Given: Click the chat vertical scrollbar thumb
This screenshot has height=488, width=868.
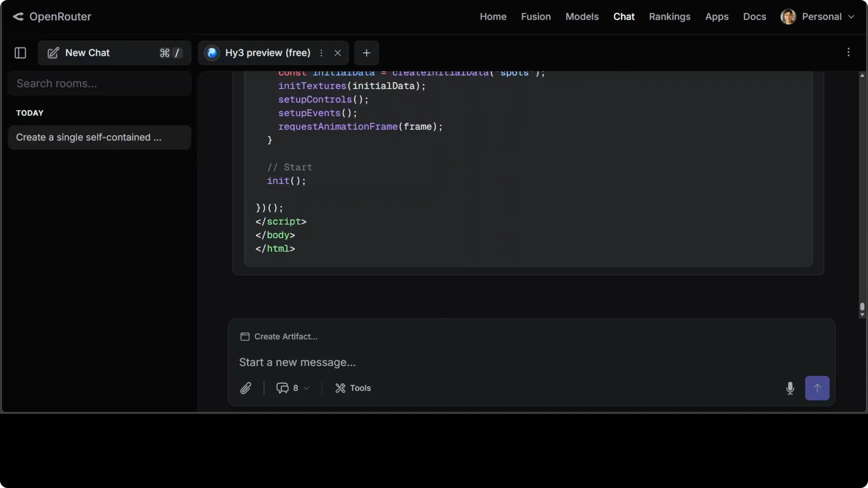Looking at the screenshot, I should tap(862, 307).
